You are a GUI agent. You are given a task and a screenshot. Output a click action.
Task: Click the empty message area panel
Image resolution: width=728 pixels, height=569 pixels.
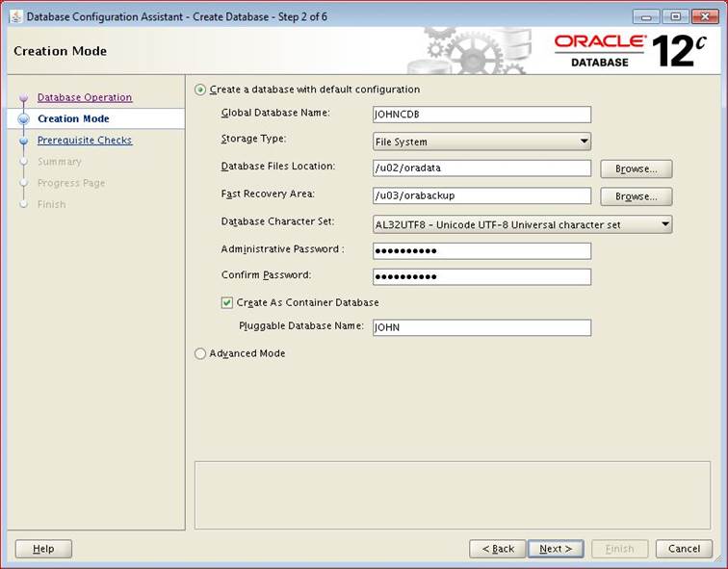453,495
